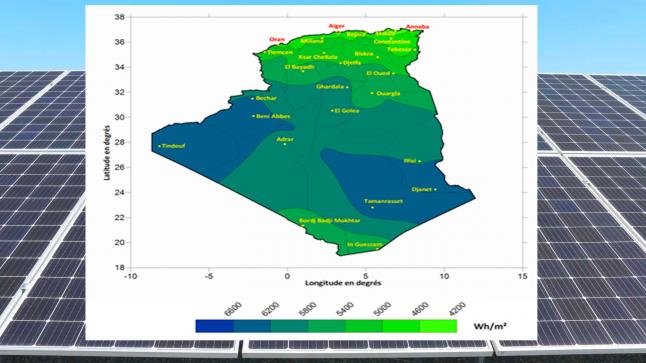Click the '4600' legend value
646x363 pixels.
(x=420, y=309)
